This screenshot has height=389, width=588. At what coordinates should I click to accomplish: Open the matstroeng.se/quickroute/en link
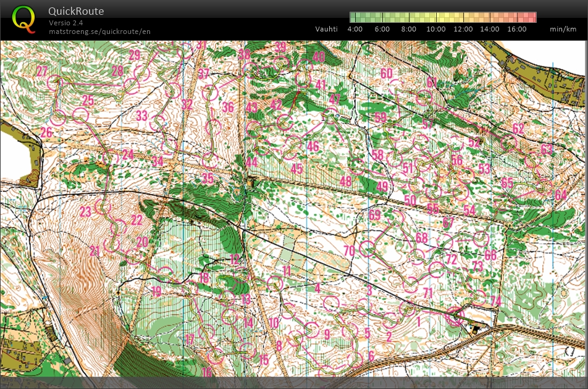[99, 31]
